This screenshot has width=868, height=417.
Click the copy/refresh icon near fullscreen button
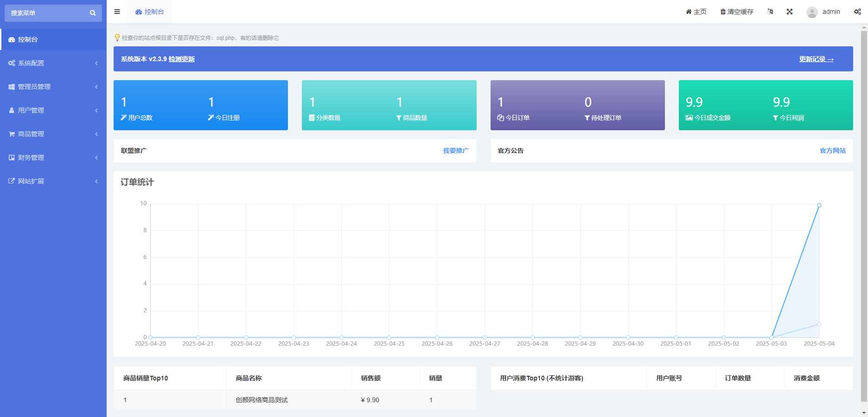pyautogui.click(x=770, y=11)
